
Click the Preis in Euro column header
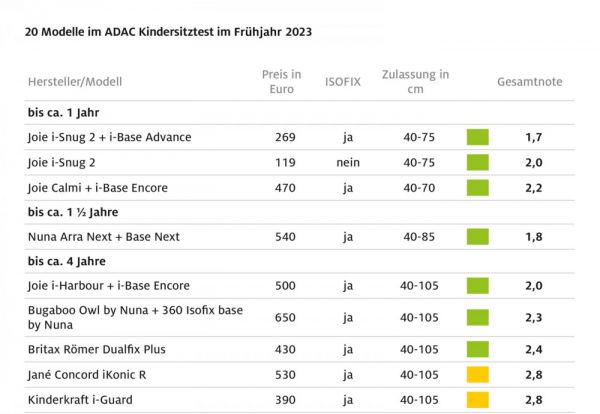pos(281,81)
